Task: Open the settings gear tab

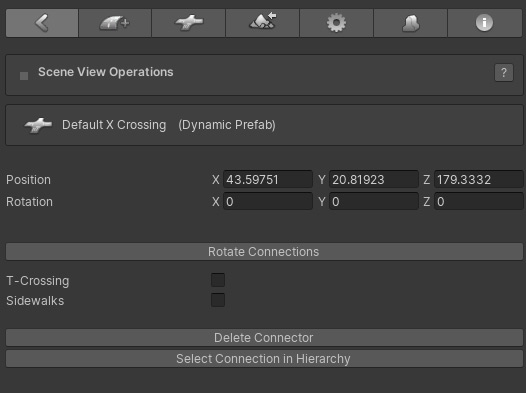Action: coord(336,23)
